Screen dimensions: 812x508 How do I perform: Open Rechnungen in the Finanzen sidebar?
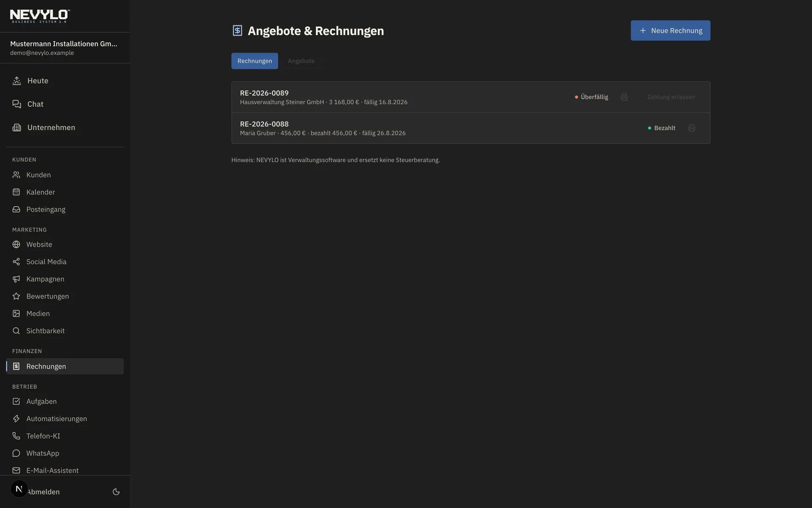(65, 366)
